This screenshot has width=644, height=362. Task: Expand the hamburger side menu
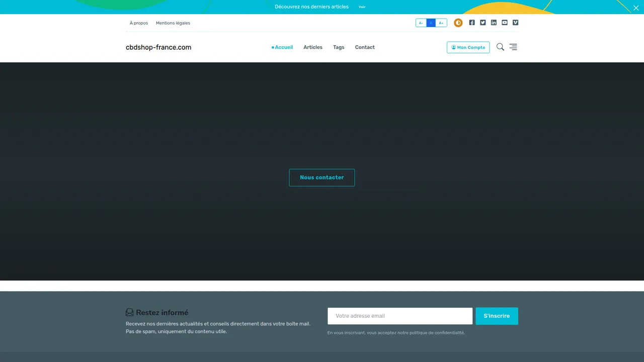tap(513, 47)
